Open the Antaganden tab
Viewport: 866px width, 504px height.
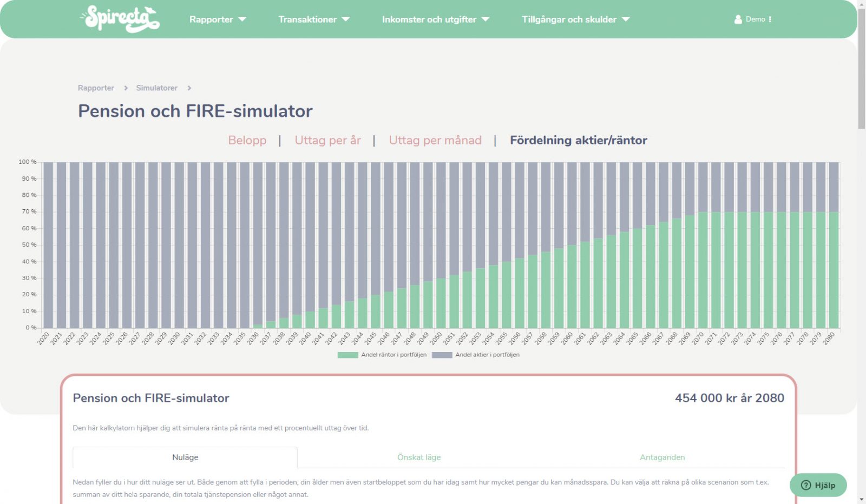pos(662,457)
